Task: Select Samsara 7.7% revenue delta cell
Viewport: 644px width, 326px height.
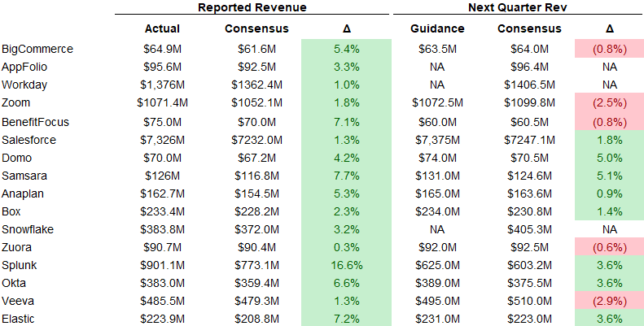Action: [x=347, y=176]
